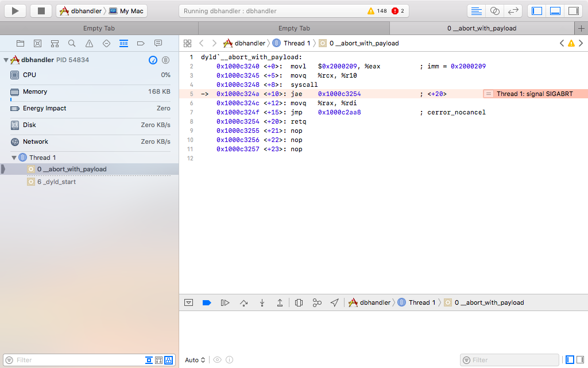Click the Step Into debug button
The width and height of the screenshot is (588, 368).
262,302
